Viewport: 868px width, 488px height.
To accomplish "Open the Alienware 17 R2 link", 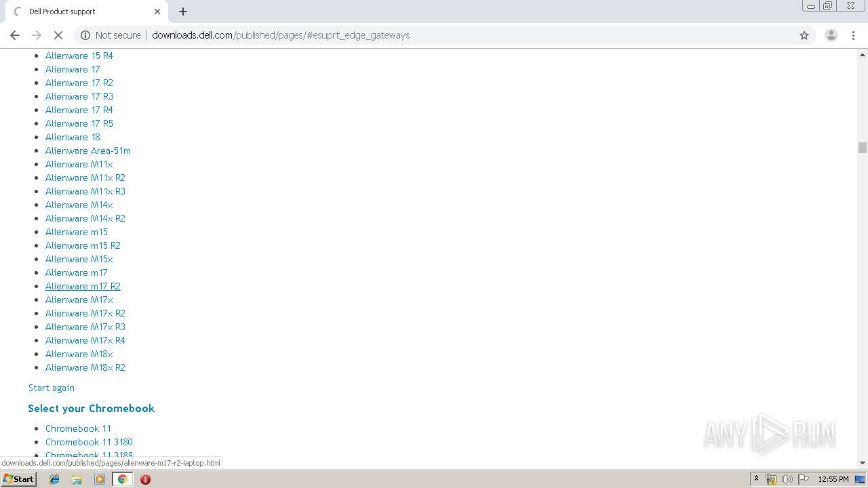I will coord(79,83).
